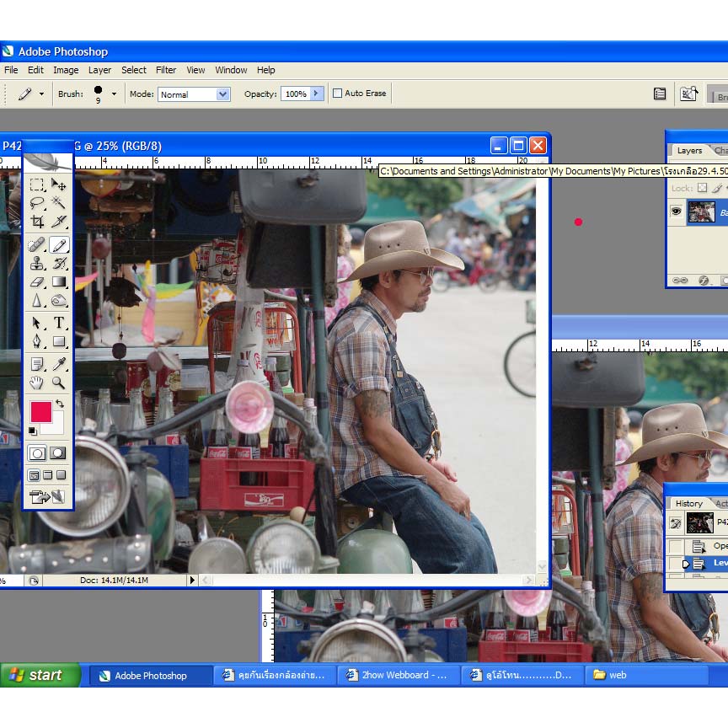Select the Rectangular Marquee tool
This screenshot has width=728, height=728.
coord(37,185)
